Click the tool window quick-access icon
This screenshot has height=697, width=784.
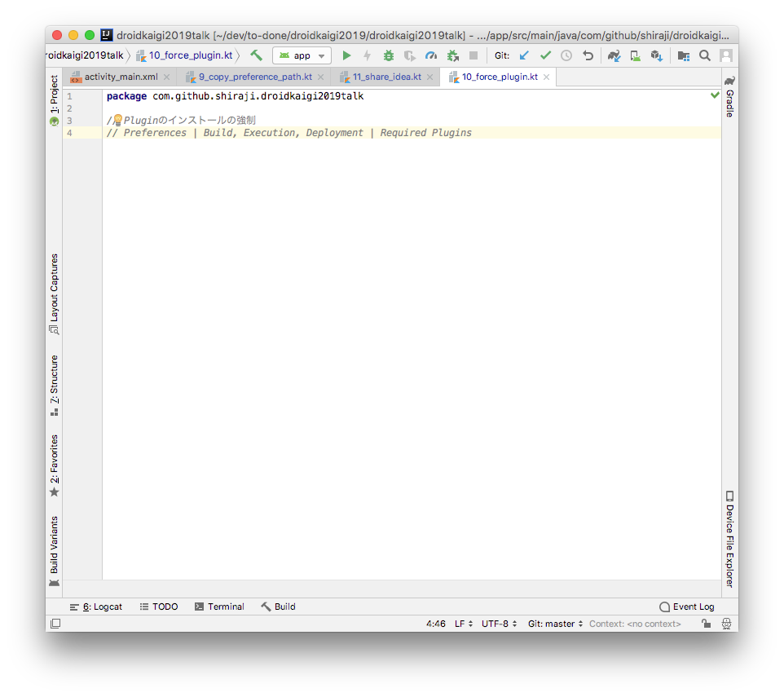(55, 624)
